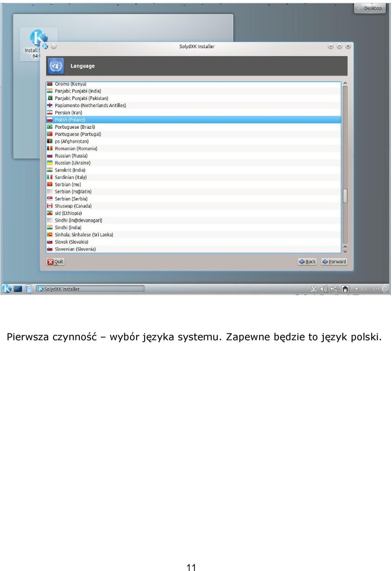Click the installer window menu K icon
Image resolution: width=392 pixels, height=571 pixels.
pyautogui.click(x=45, y=46)
